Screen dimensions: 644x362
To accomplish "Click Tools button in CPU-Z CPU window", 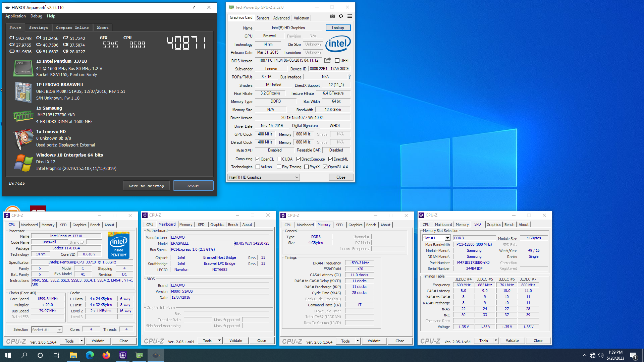I will pyautogui.click(x=69, y=341).
